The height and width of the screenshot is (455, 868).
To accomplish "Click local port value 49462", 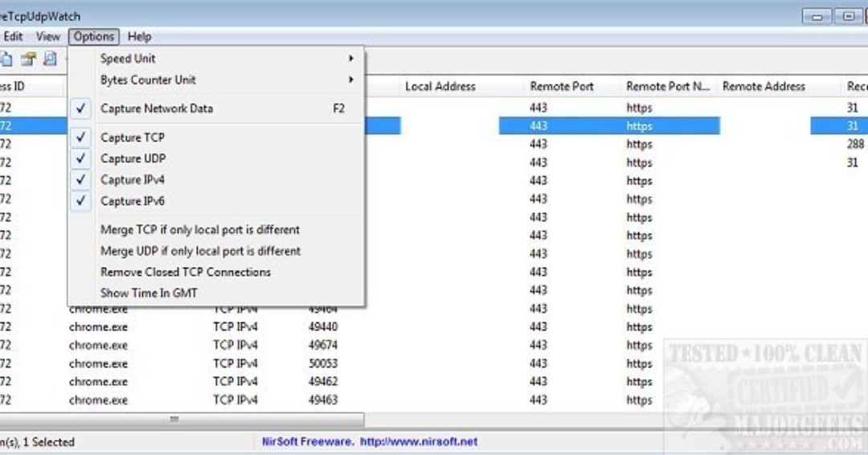I will click(323, 382).
